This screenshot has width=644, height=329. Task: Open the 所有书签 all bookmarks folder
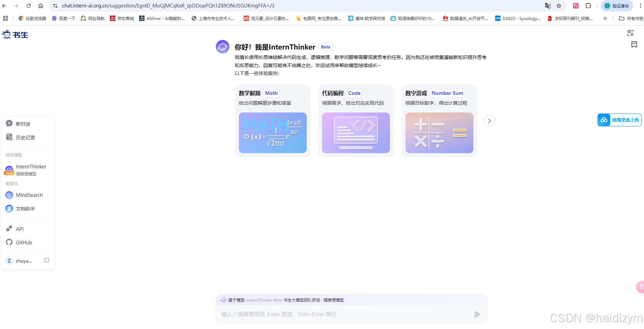[x=631, y=18]
